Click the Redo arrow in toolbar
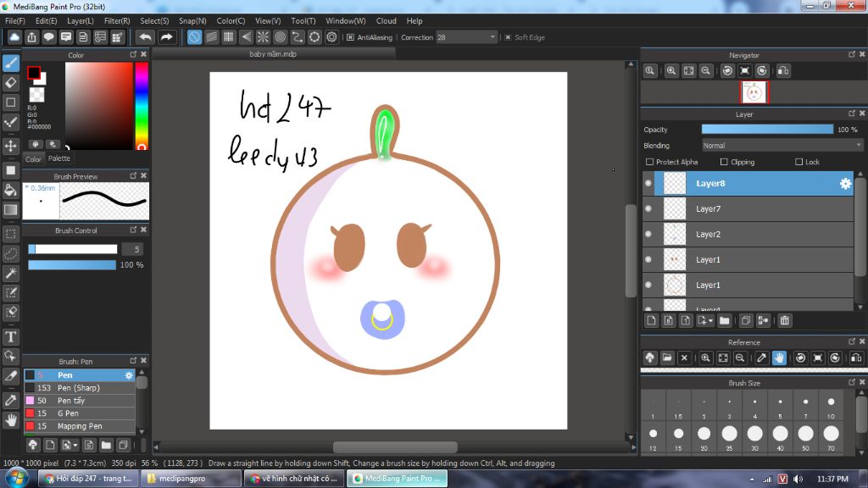The width and height of the screenshot is (868, 488). tap(166, 37)
